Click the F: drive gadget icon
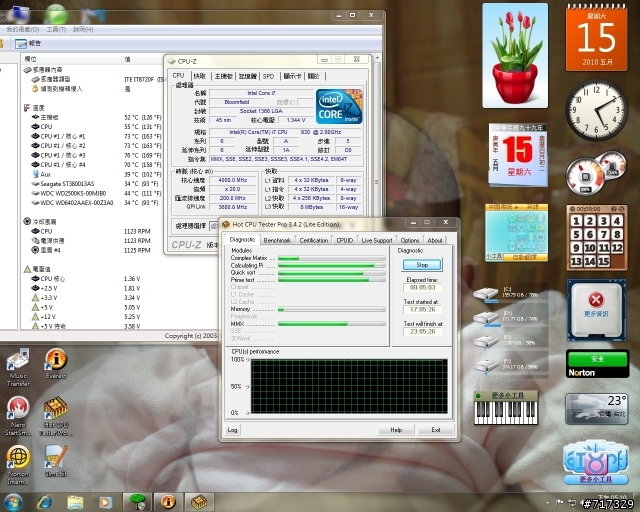The width and height of the screenshot is (640, 512). click(x=486, y=366)
